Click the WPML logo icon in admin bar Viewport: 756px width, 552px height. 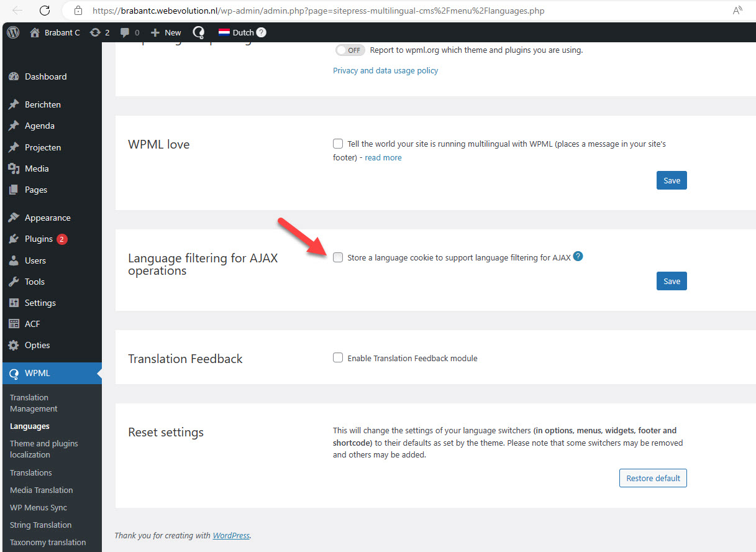pyautogui.click(x=199, y=32)
